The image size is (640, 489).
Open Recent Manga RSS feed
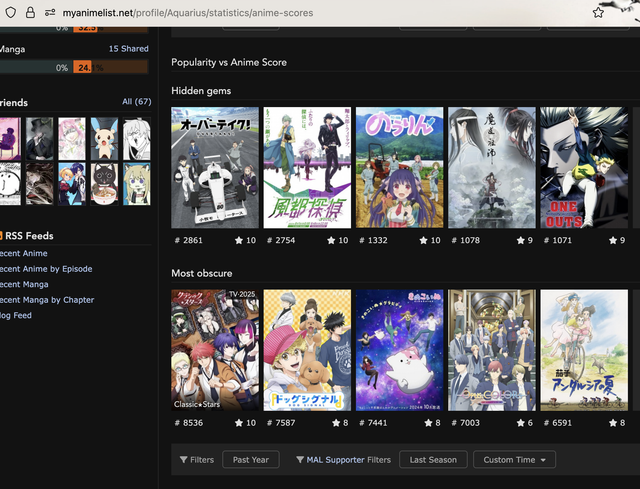[24, 284]
